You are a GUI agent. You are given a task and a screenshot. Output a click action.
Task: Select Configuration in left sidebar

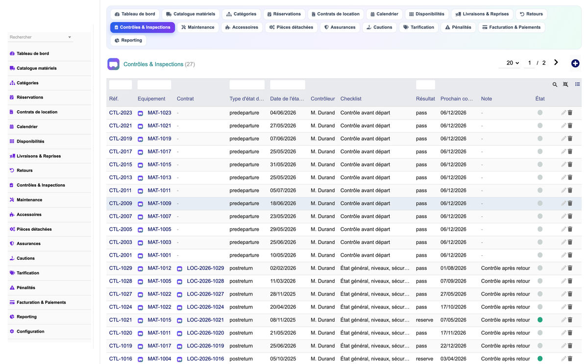49,332
